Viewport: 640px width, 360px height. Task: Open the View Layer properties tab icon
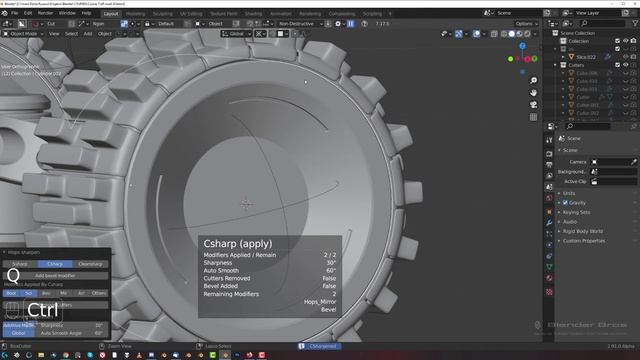[x=549, y=176]
